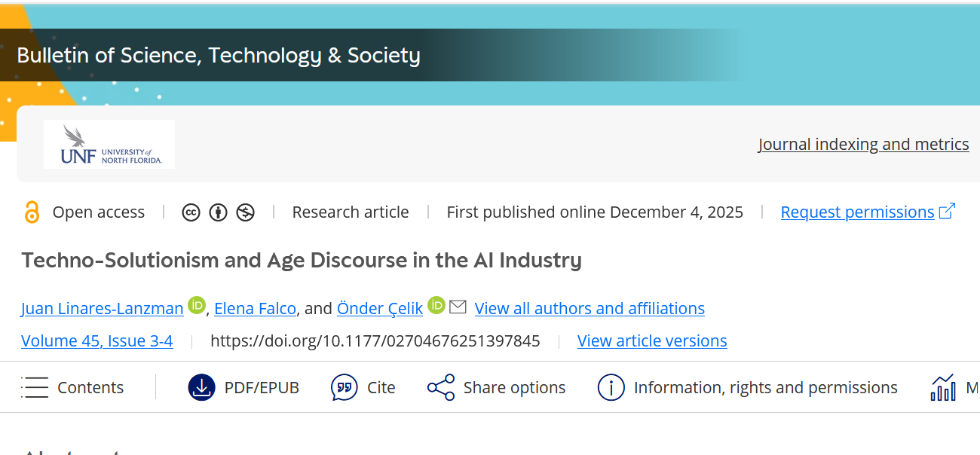Open the View article versions link
The image size is (980, 455).
(652, 341)
